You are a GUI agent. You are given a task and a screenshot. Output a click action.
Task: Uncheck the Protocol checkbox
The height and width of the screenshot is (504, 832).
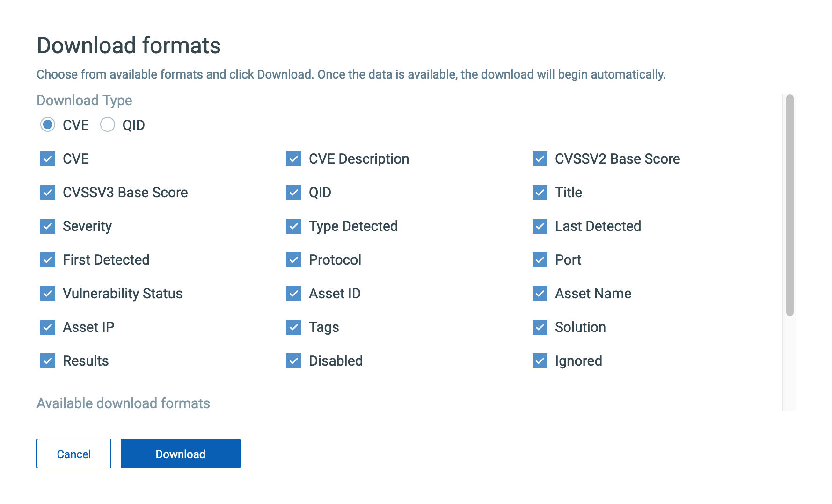coord(294,260)
